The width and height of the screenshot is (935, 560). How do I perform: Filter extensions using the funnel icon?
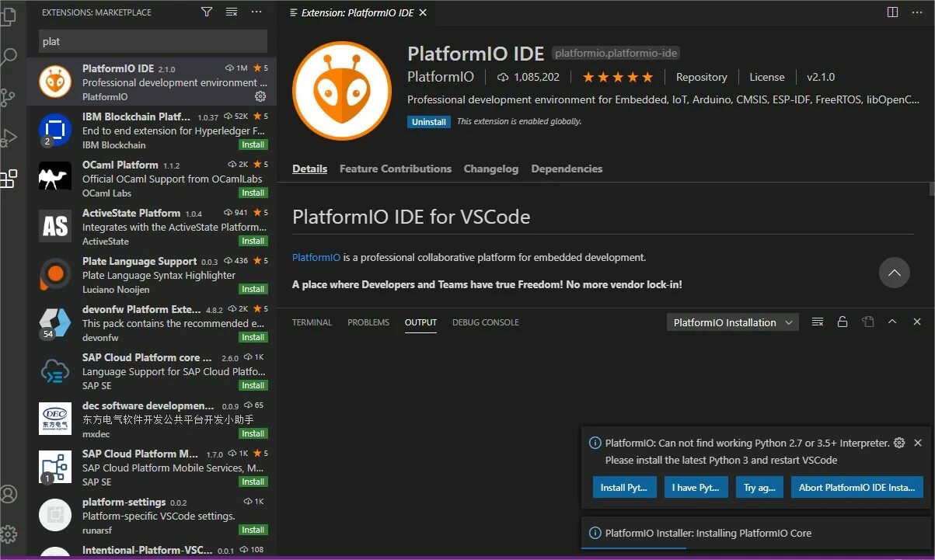click(207, 12)
